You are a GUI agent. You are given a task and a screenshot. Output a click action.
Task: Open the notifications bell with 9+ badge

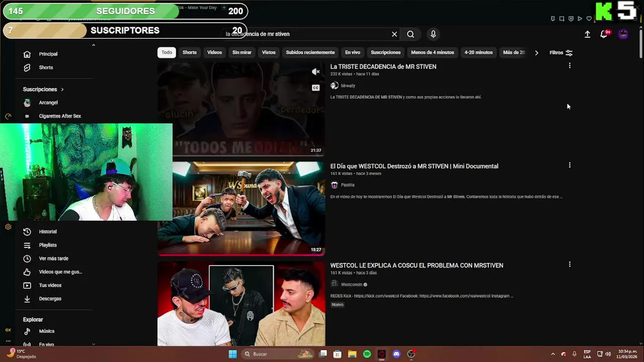604,34
